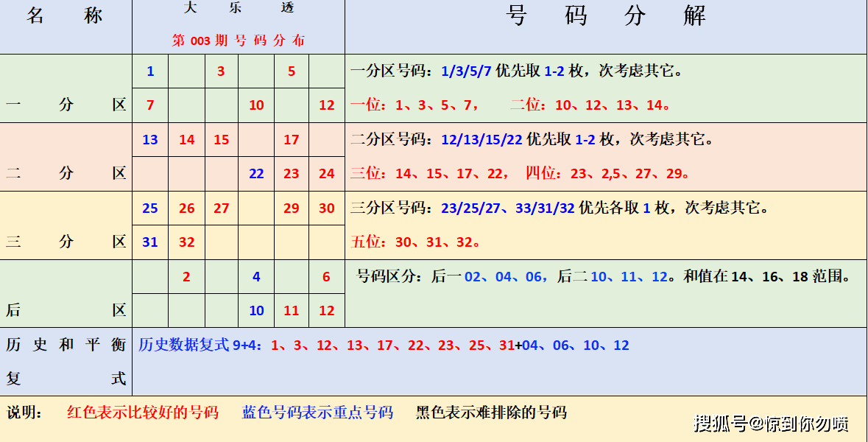Select the red number 30 cell

click(325, 208)
